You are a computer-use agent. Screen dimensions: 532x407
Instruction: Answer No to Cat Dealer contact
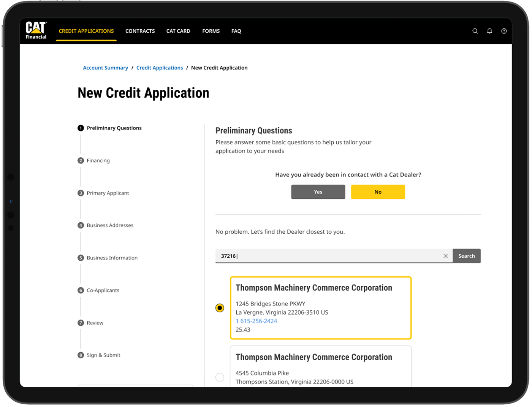click(x=378, y=192)
